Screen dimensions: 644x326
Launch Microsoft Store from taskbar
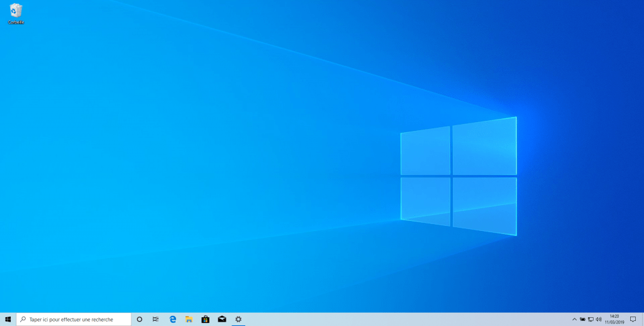pos(206,320)
